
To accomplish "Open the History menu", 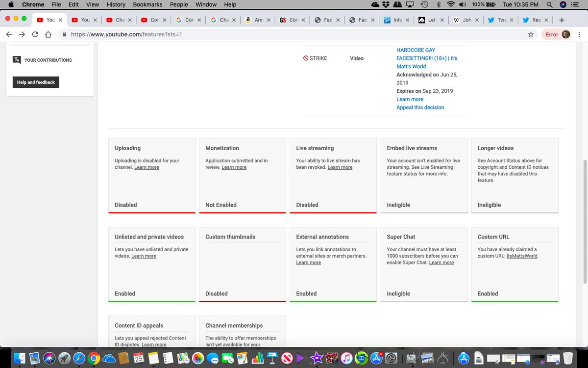I will 116,4.
